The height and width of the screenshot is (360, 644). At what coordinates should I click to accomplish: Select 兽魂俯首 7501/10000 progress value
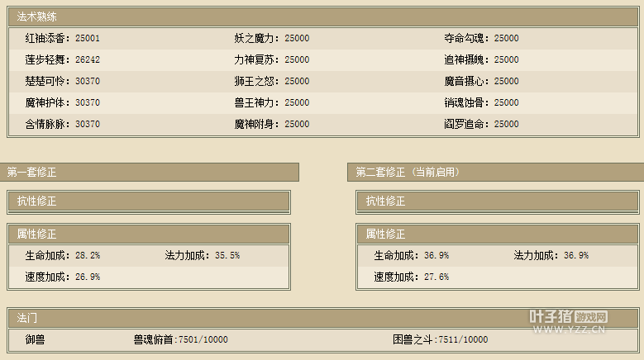pos(180,339)
